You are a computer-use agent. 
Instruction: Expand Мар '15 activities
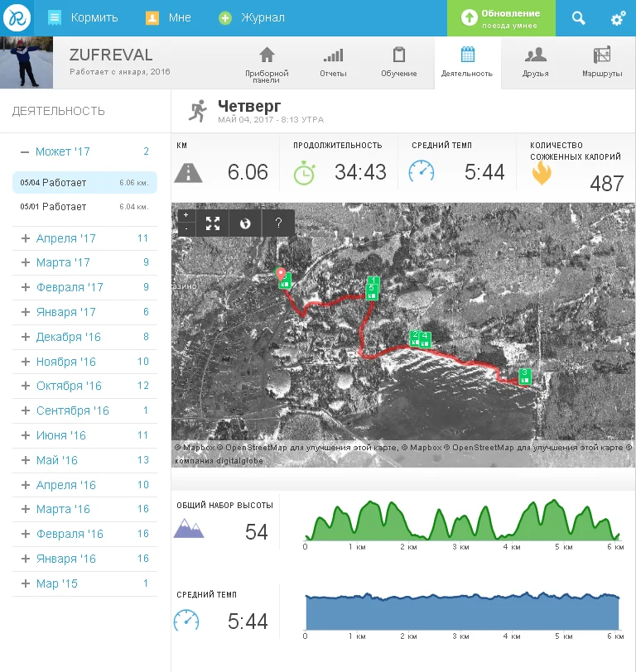point(26,583)
